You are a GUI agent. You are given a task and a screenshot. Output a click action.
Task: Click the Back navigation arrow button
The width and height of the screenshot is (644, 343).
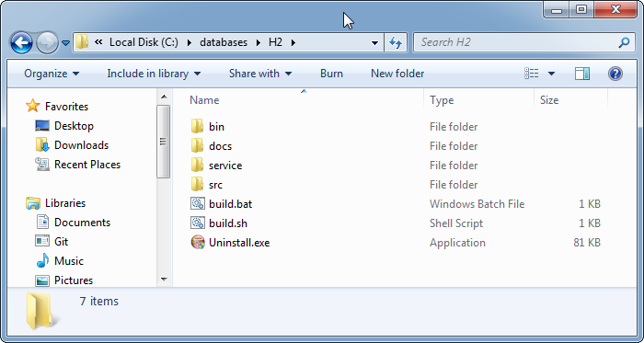tap(21, 42)
